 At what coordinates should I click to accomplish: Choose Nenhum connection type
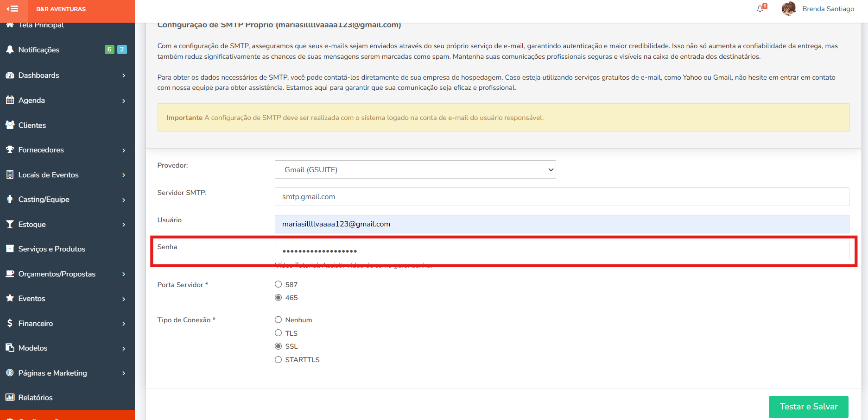[x=278, y=320]
